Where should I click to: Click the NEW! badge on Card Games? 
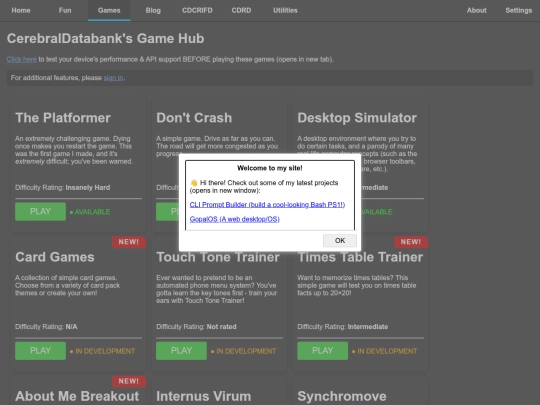coord(129,242)
